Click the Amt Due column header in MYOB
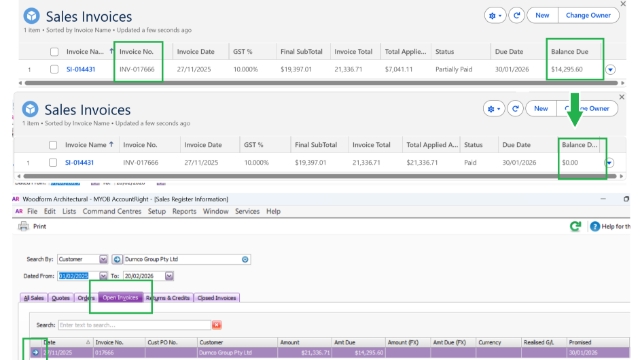Screen dimensions: 640x360 [x=358, y=342]
